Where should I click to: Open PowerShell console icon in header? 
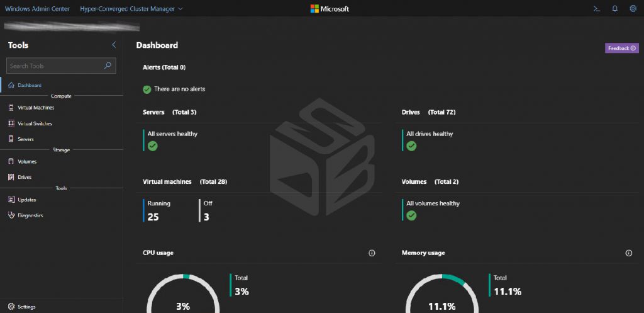click(597, 9)
